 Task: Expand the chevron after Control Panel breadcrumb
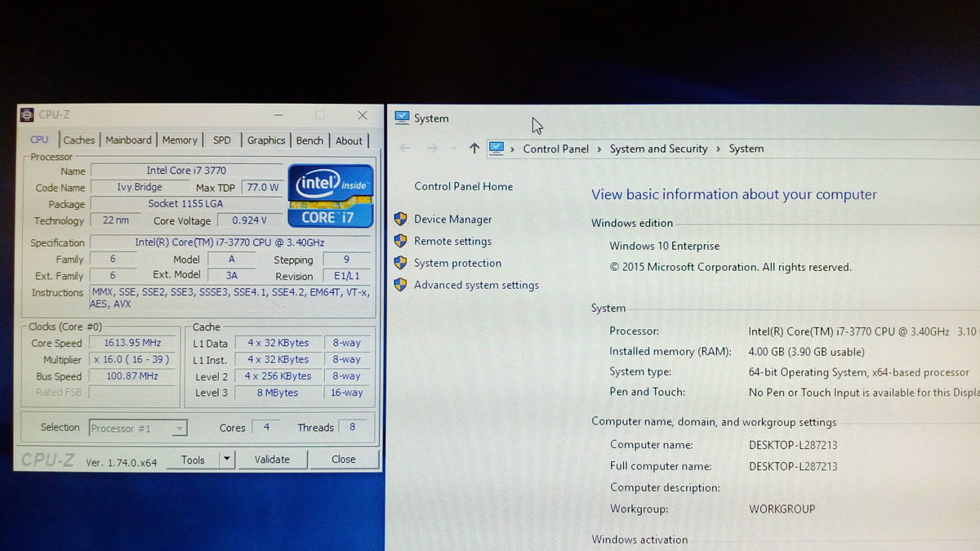click(599, 149)
